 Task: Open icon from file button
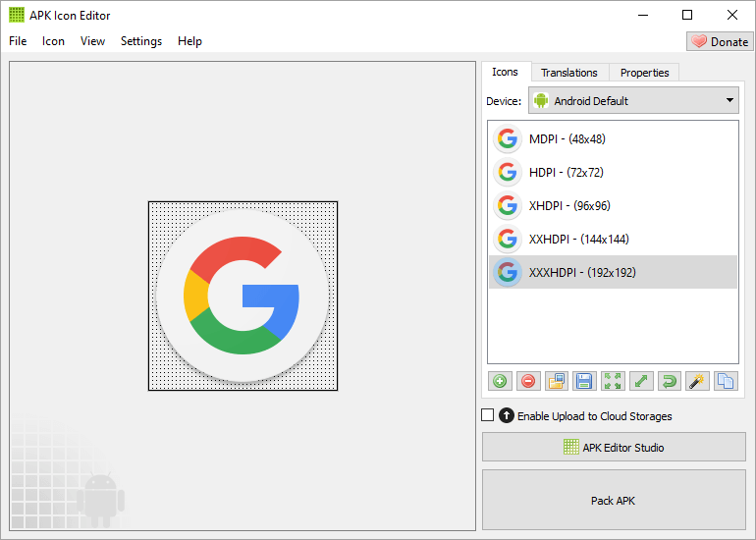557,381
